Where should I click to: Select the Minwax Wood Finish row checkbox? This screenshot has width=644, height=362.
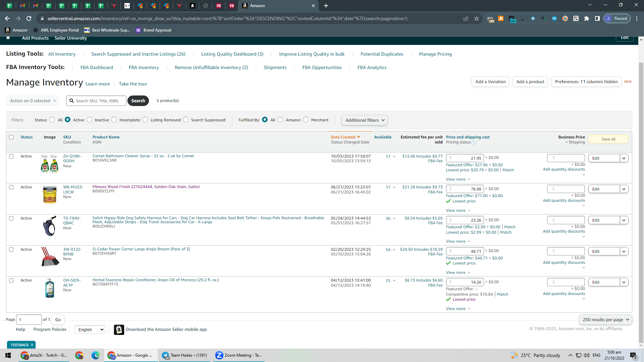coord(11,187)
